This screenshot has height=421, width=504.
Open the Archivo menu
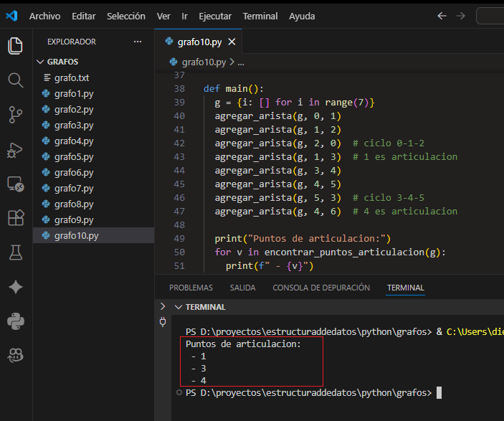pyautogui.click(x=44, y=16)
